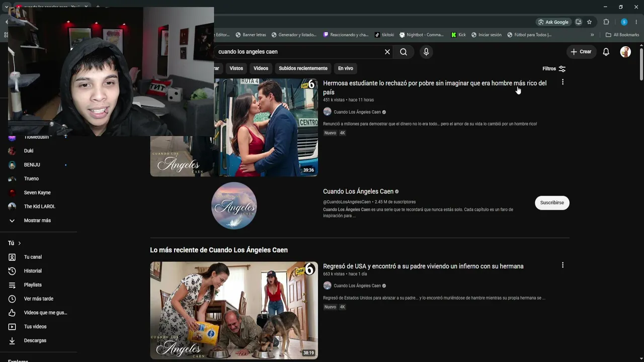Select the En vivo filter chip
Screen dimensions: 644x362
(345, 68)
